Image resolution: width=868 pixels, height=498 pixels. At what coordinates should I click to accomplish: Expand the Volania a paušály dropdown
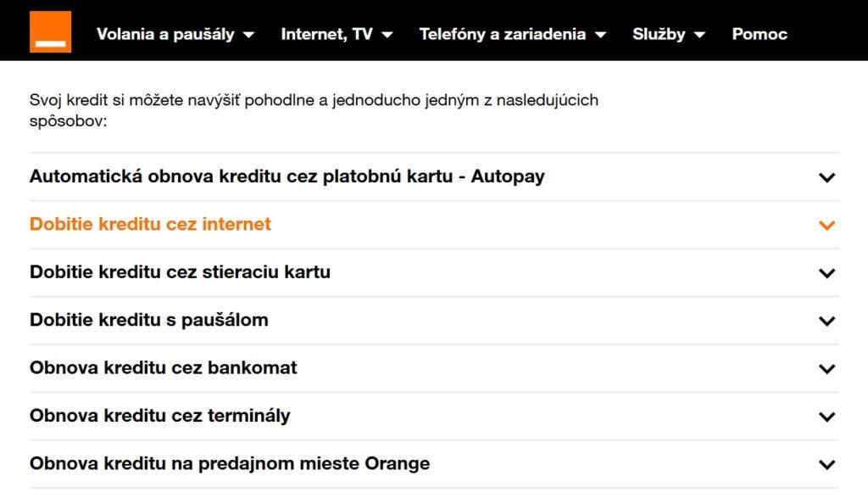click(174, 35)
